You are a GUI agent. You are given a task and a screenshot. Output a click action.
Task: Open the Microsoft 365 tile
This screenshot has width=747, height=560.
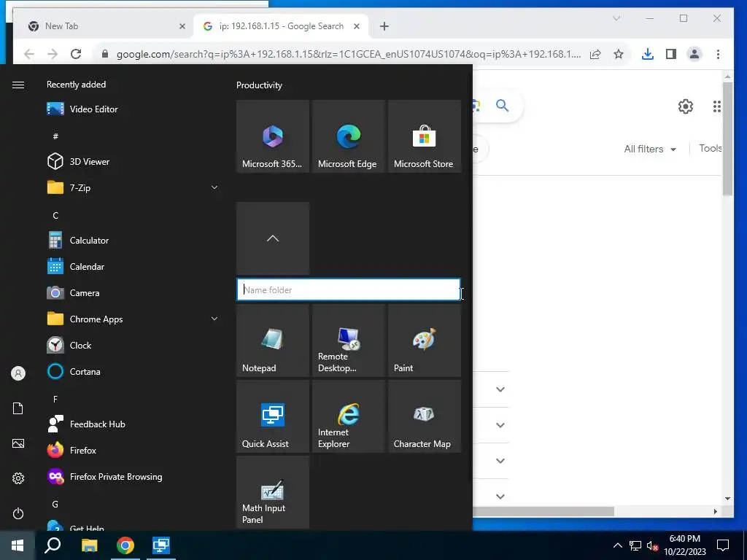[273, 136]
